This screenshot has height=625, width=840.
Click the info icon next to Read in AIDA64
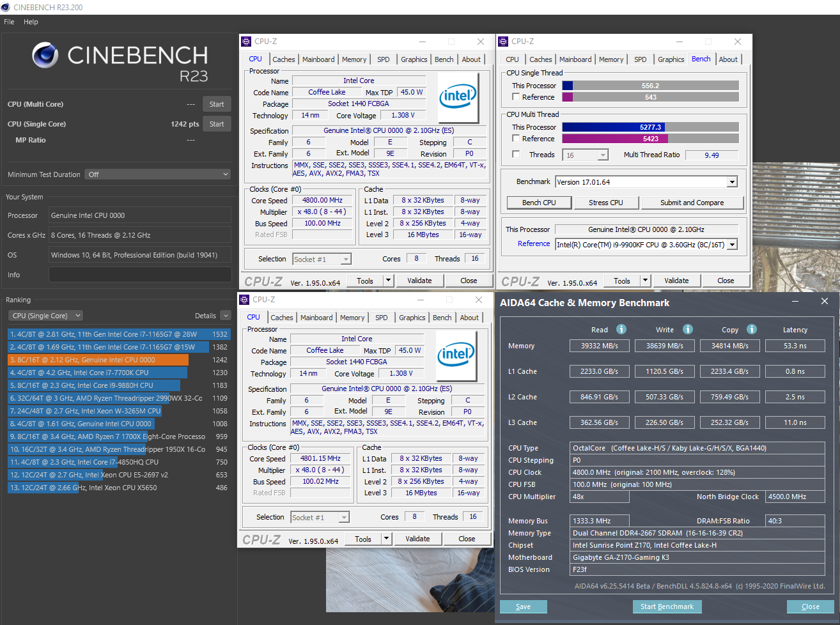(621, 329)
